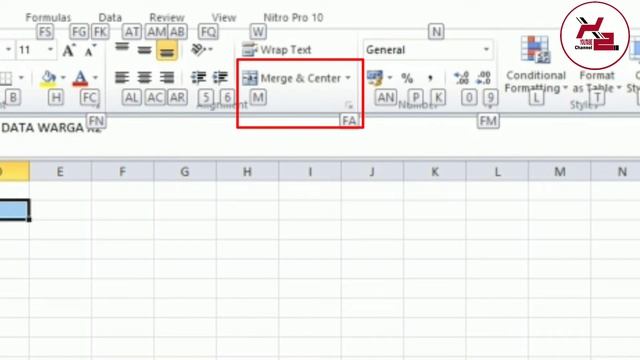Select column header J

tap(372, 171)
